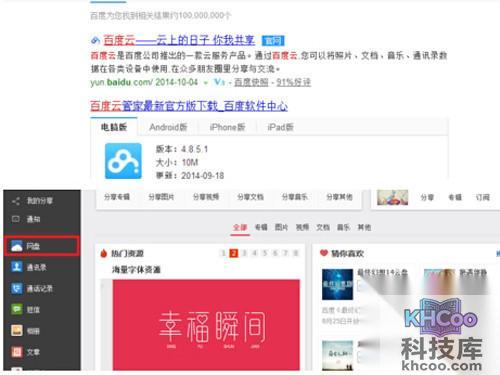Select the 专辑 filter next to 全部
The height and width of the screenshot is (375, 500).
point(261,228)
